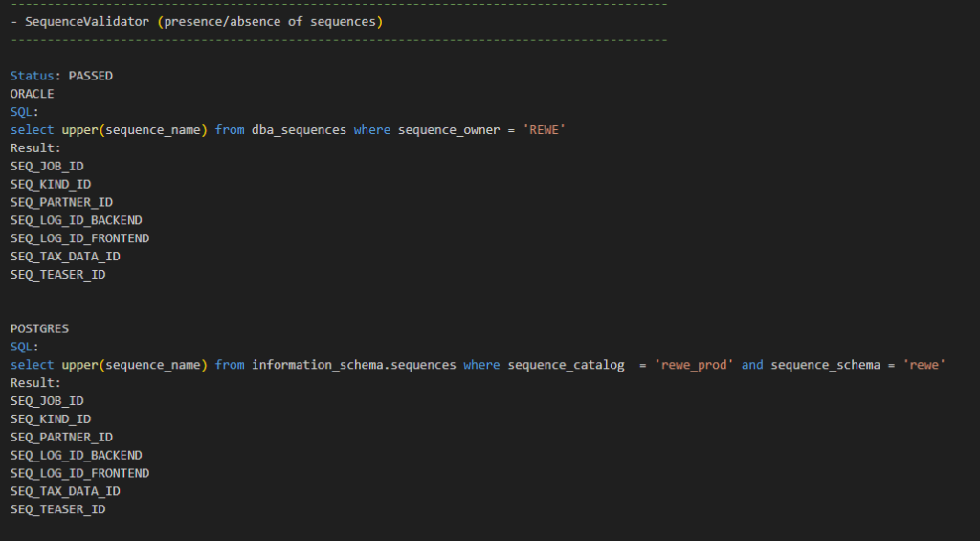Viewport: 980px width, 541px height.
Task: Click the PASSED status value
Action: pos(90,76)
